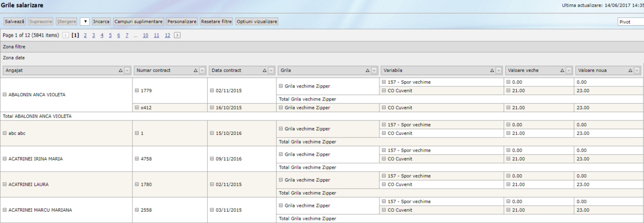Click the previous page arrow in pager

tap(65, 35)
